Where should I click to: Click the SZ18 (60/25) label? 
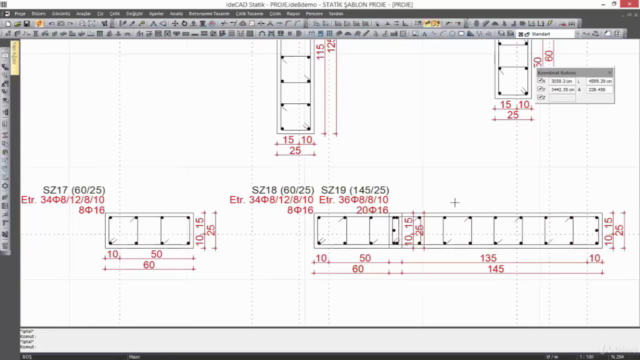[283, 190]
